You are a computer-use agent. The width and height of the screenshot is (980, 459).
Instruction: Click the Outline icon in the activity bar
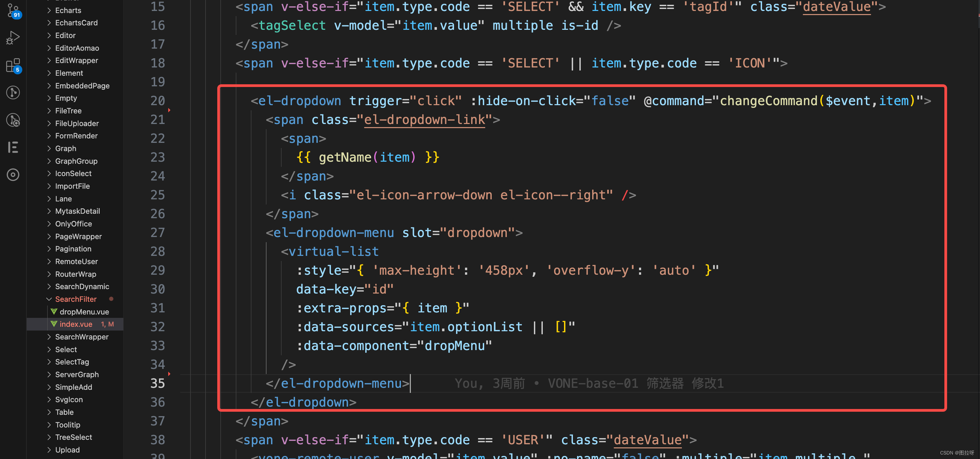coord(13,148)
